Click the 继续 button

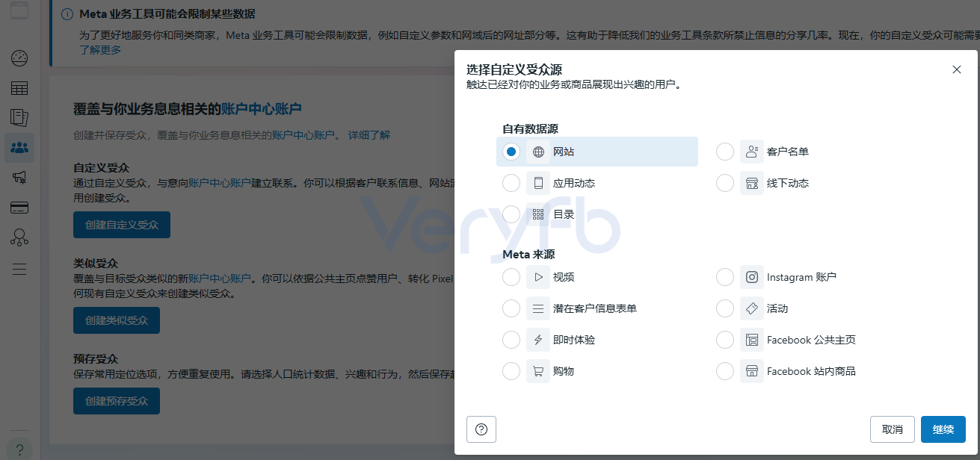(x=943, y=429)
